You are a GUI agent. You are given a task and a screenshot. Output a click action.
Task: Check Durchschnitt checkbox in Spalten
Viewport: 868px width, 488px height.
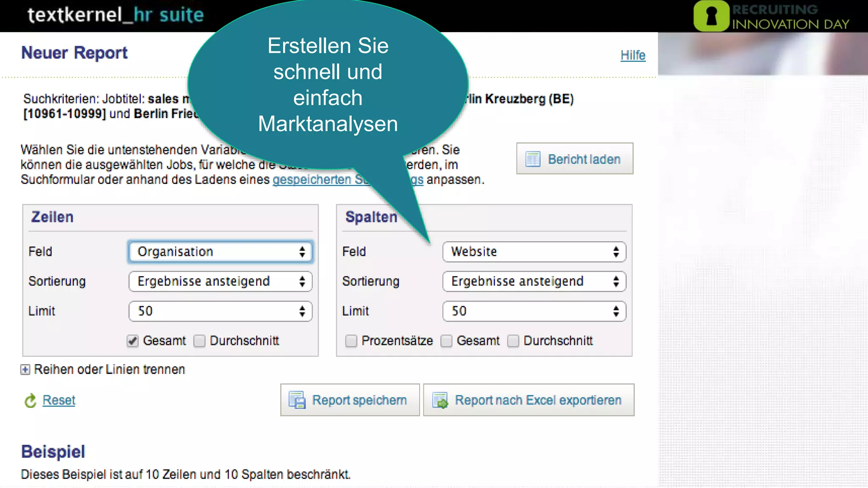(x=513, y=341)
